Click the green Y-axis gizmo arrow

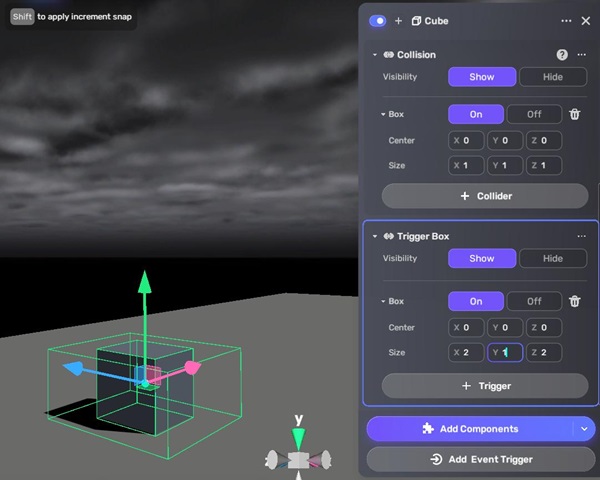145,282
